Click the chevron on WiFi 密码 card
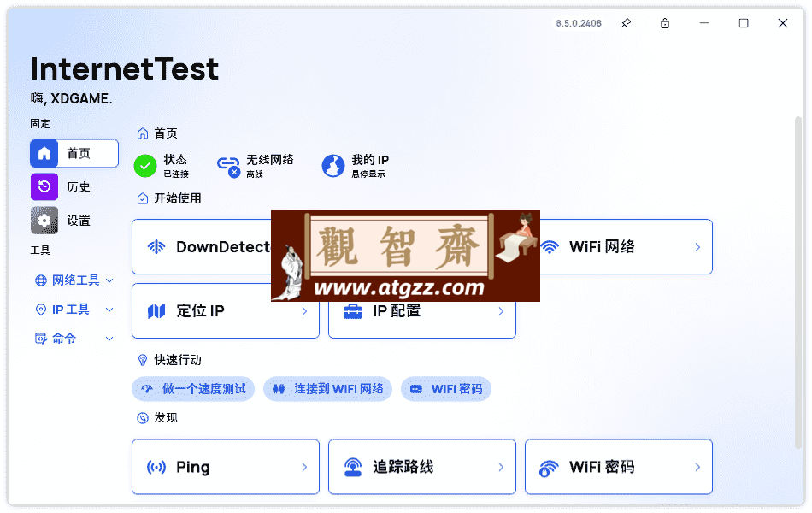The image size is (812, 513). point(697,468)
